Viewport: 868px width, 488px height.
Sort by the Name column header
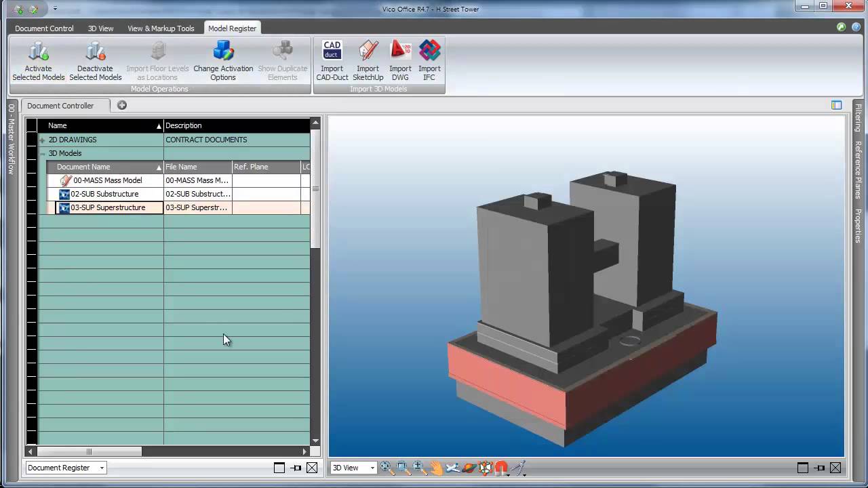100,125
